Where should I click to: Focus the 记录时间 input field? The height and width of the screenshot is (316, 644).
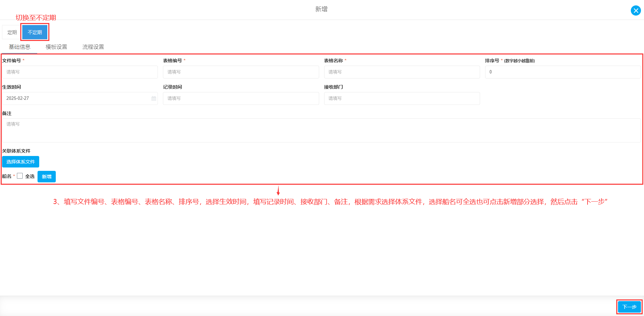(x=241, y=98)
